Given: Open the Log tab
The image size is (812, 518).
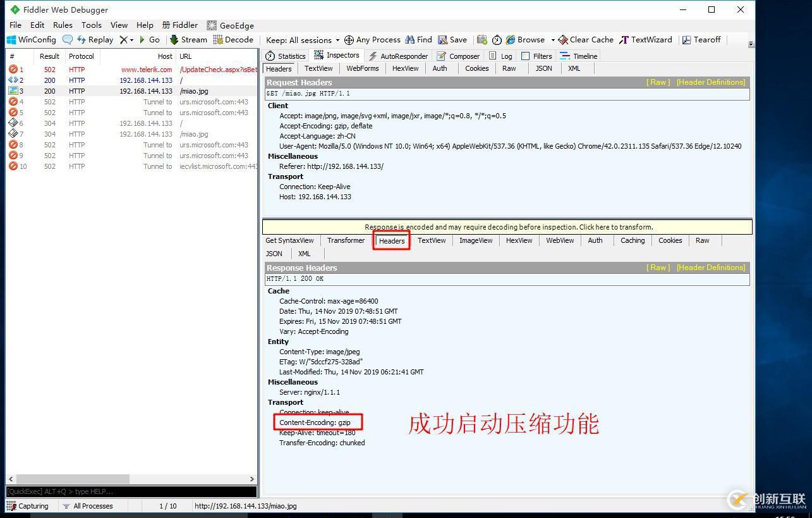Looking at the screenshot, I should [500, 56].
